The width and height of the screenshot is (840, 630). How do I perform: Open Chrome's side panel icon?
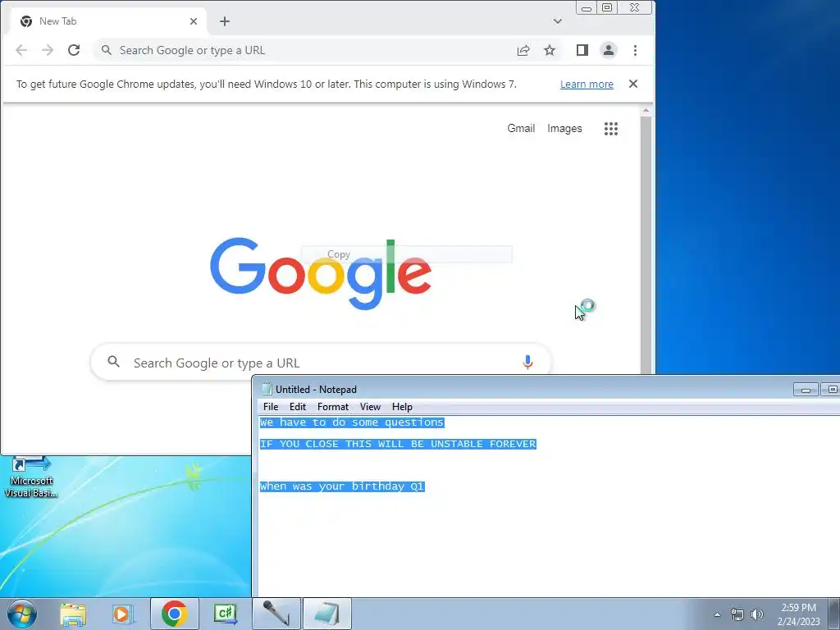tap(582, 50)
